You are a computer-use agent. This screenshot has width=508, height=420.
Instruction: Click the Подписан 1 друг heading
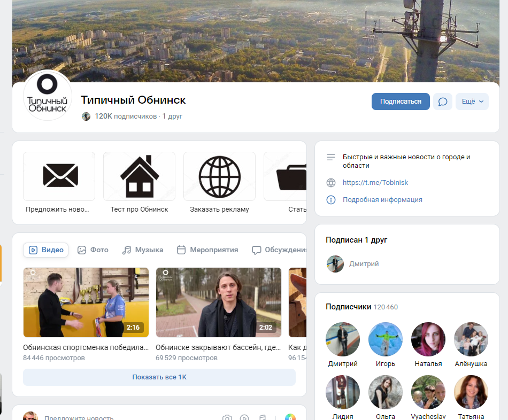tap(356, 240)
